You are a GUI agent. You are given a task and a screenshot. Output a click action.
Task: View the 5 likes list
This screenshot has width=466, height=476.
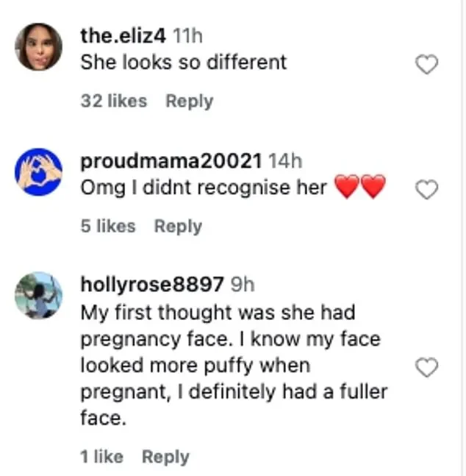pos(108,226)
